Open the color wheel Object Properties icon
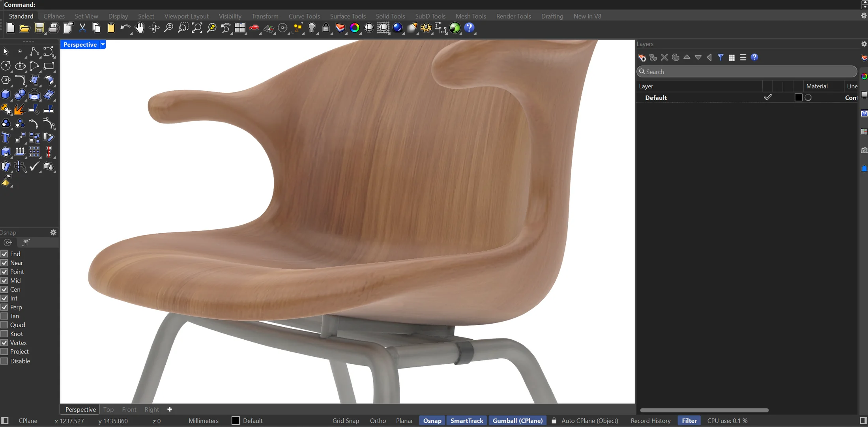Image resolution: width=868 pixels, height=427 pixels. pos(355,28)
